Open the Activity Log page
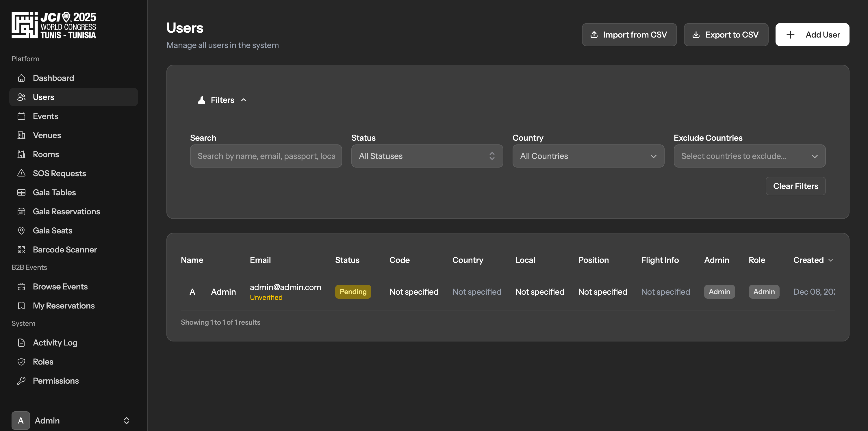 pos(73,343)
